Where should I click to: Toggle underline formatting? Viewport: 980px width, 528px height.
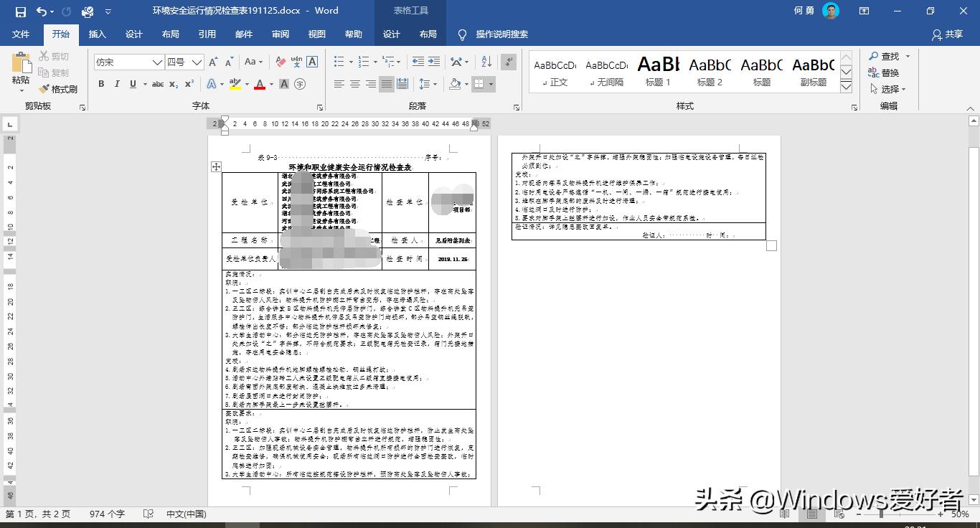pyautogui.click(x=133, y=84)
